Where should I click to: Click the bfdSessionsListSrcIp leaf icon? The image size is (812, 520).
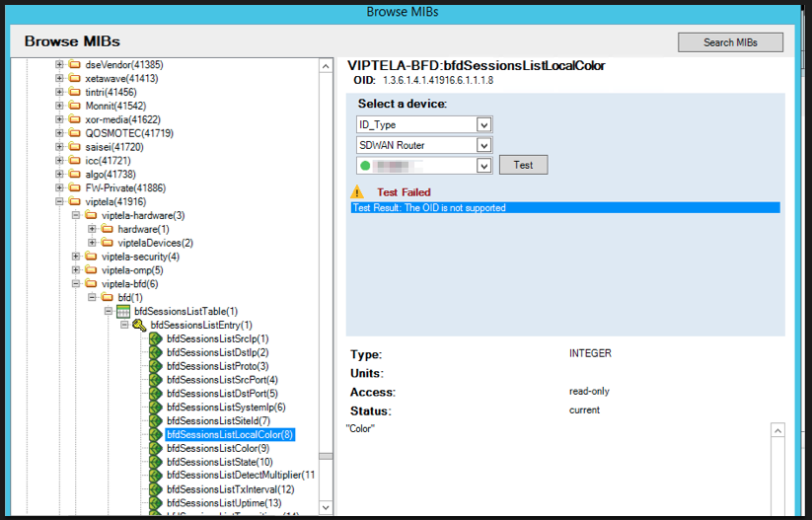pyautogui.click(x=156, y=338)
